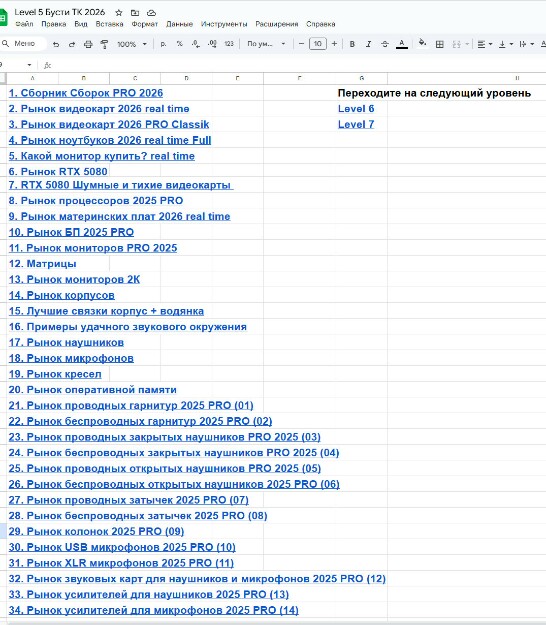546x625 pixels.
Task: Open the Данные menu
Action: (x=179, y=24)
